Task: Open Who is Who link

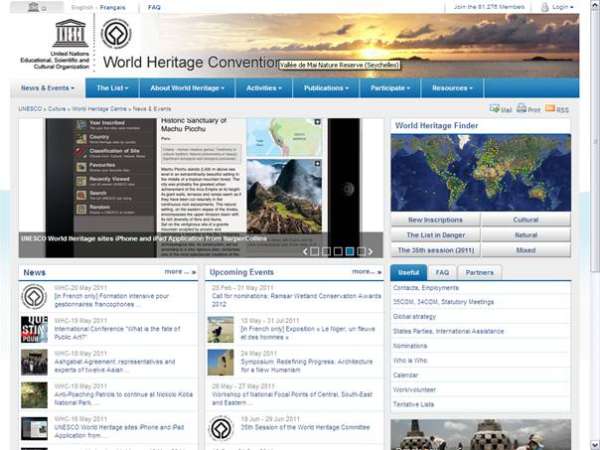Action: point(410,360)
